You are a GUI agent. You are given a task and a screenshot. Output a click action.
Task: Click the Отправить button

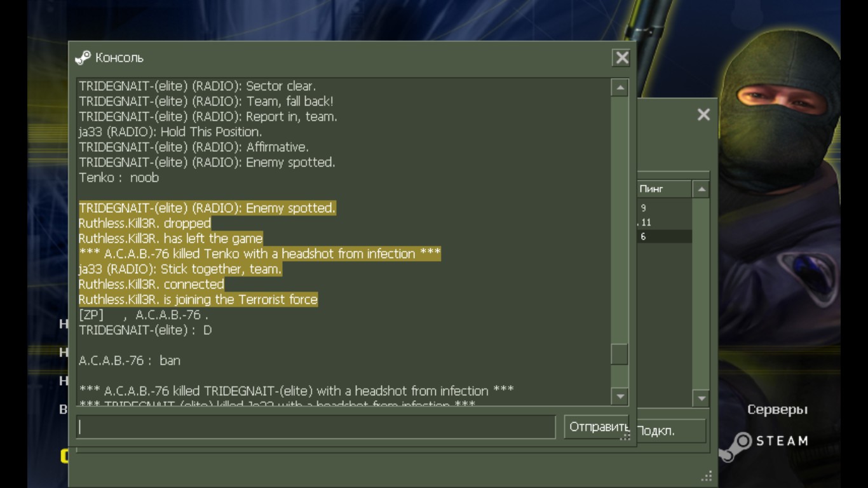(x=596, y=427)
